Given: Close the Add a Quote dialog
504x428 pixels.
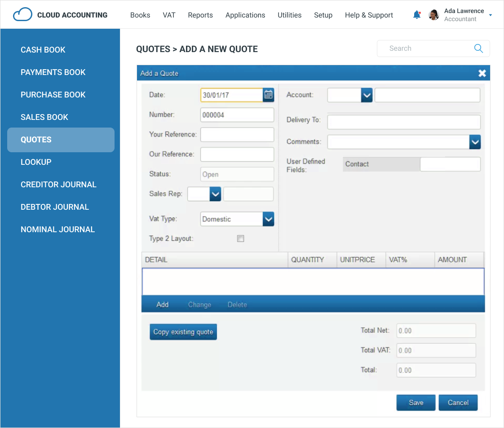Looking at the screenshot, I should pyautogui.click(x=482, y=73).
